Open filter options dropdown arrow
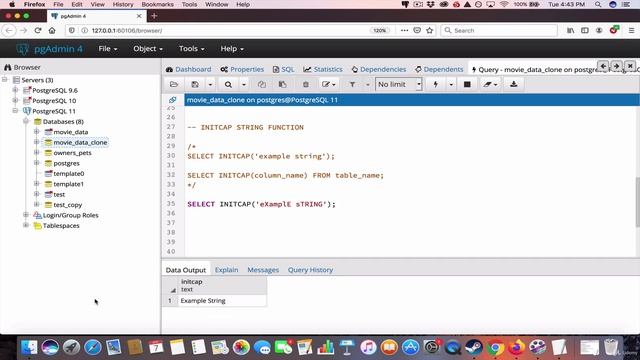Screen dimensions: 640x360 point(367,84)
